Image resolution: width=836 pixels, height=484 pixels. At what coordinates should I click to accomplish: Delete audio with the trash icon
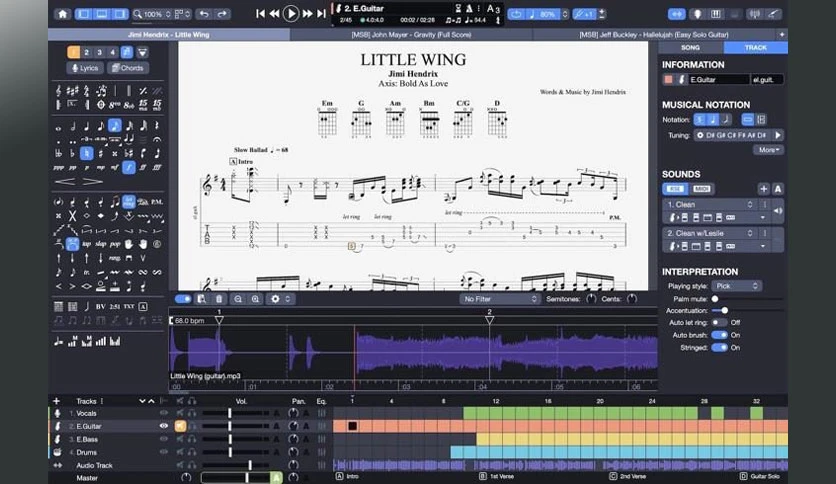pyautogui.click(x=219, y=299)
